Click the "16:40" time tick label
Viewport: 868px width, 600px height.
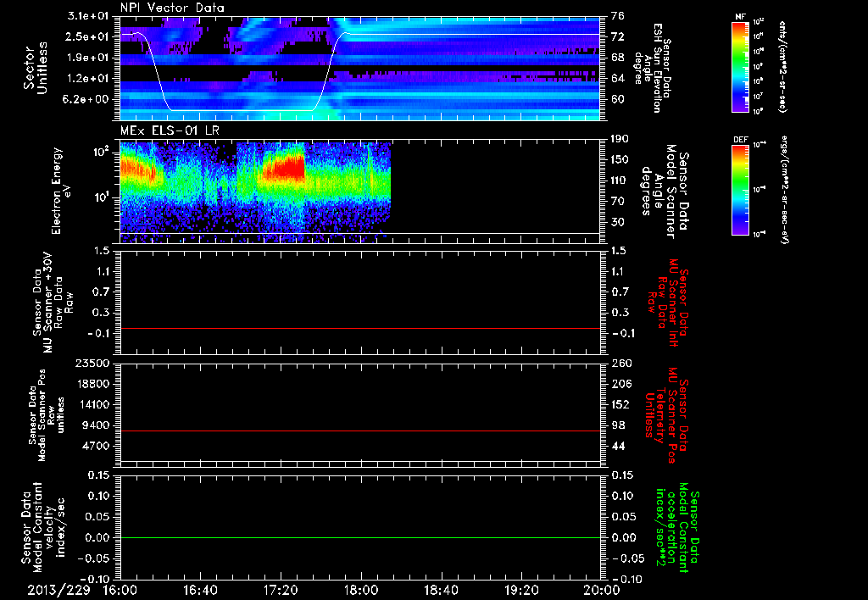click(x=200, y=590)
